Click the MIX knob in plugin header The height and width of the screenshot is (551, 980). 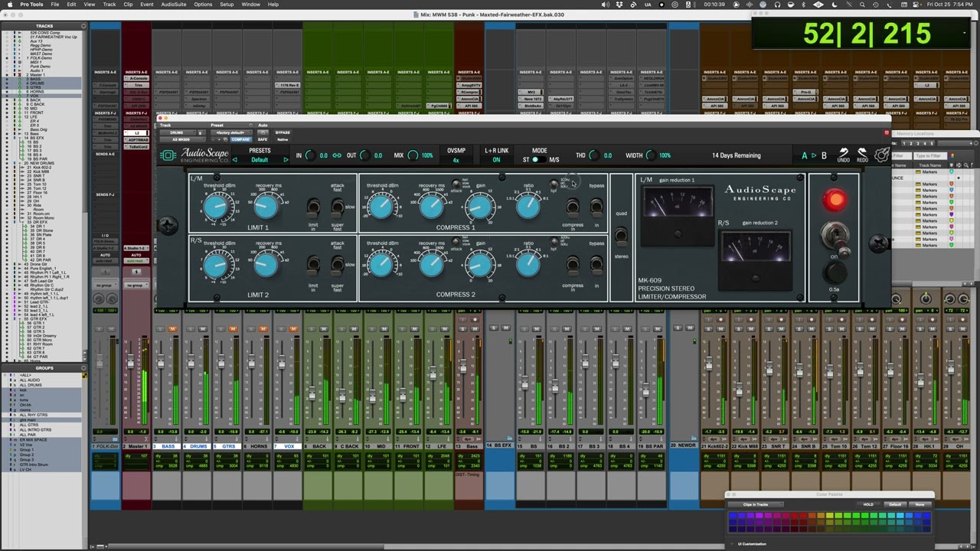click(x=413, y=155)
